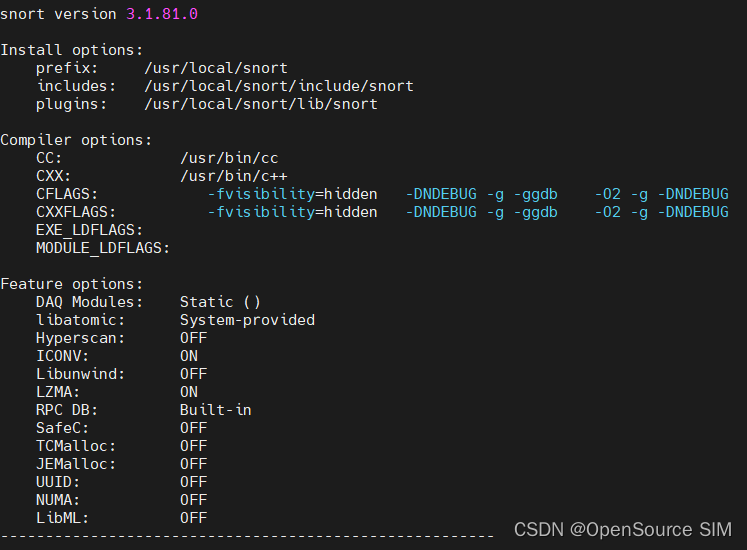Click the LZMA ON value
The width and height of the screenshot is (747, 550).
point(189,392)
